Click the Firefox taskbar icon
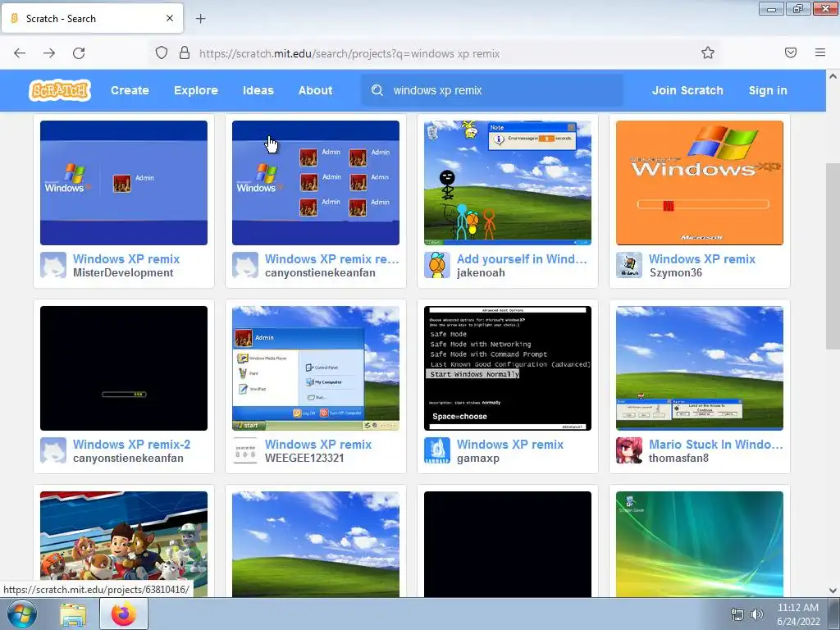 tap(124, 614)
